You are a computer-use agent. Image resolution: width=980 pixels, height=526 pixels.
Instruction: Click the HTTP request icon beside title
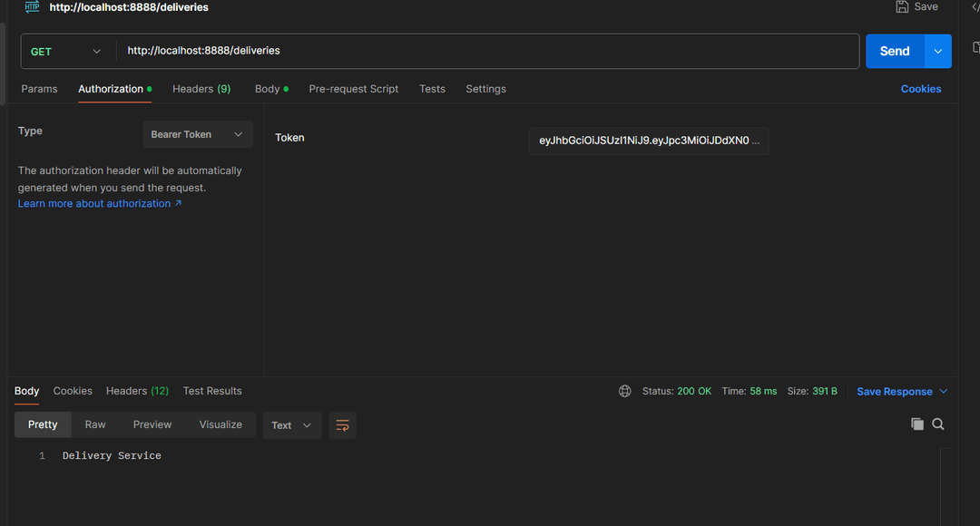pos(32,6)
